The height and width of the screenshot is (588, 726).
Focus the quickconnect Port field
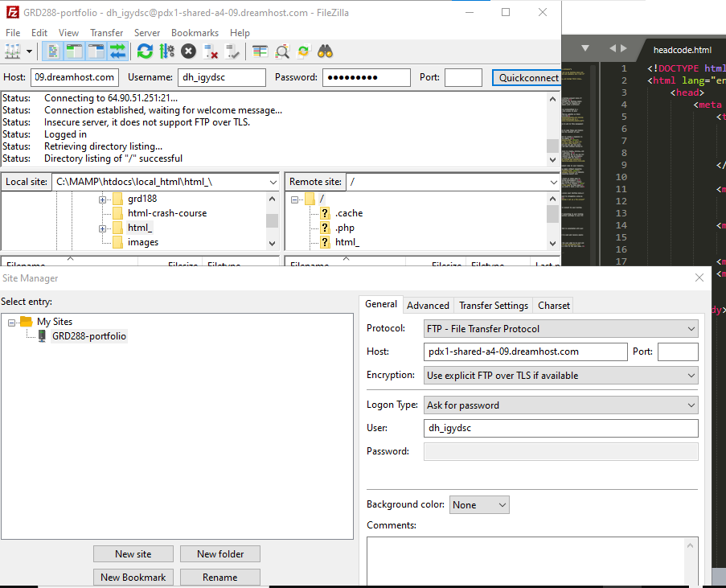point(463,77)
